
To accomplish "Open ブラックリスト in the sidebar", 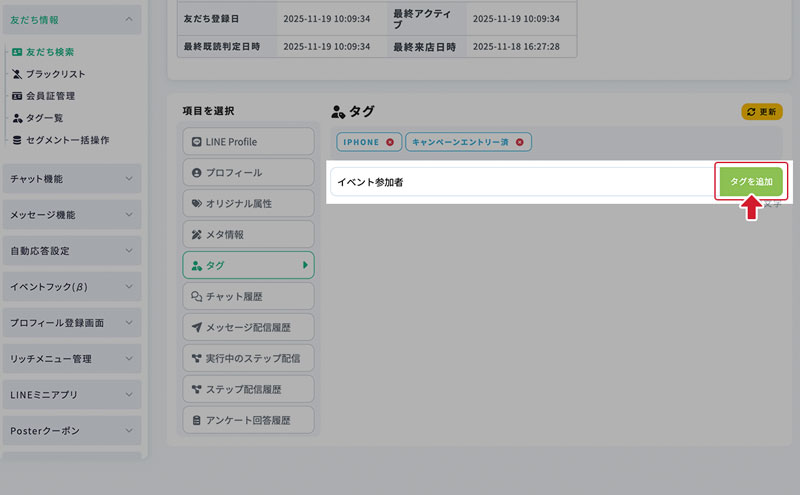I will (x=55, y=74).
